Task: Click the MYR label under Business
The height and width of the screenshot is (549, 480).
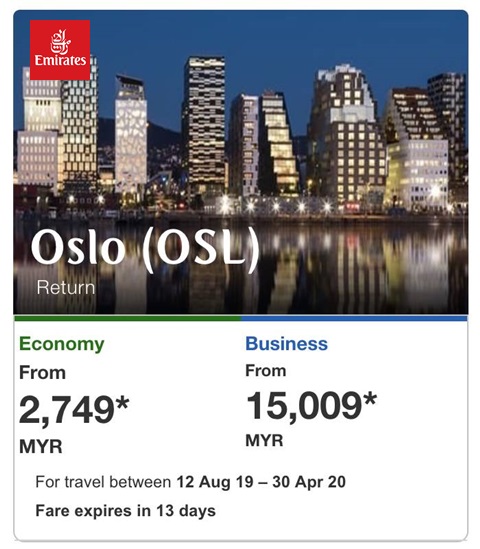Action: coord(264,440)
